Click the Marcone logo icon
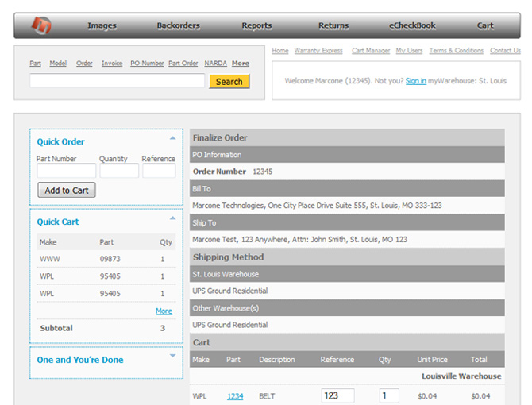 pos(40,25)
